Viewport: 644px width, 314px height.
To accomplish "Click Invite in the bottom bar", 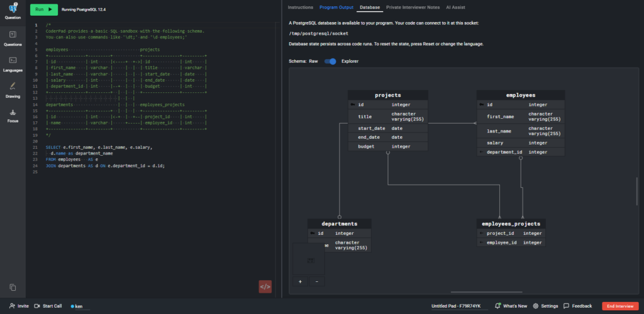I will pos(19,306).
